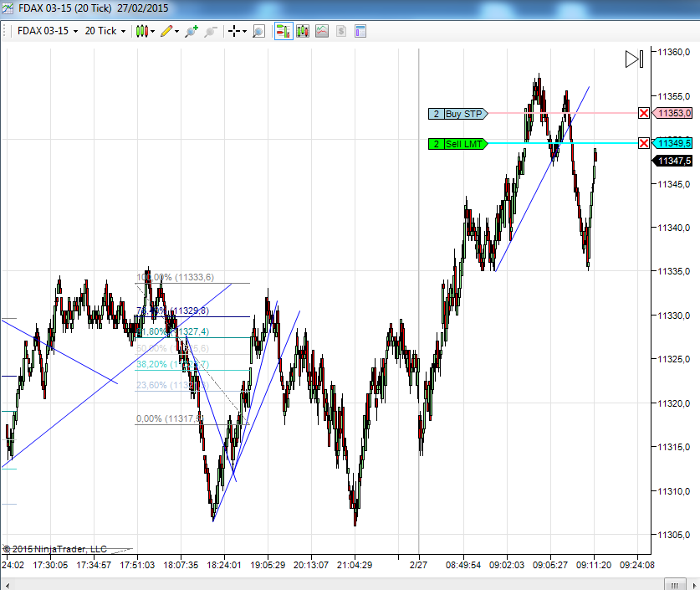The image size is (700, 590).
Task: Select the crosshair cursor tool
Action: point(234,31)
